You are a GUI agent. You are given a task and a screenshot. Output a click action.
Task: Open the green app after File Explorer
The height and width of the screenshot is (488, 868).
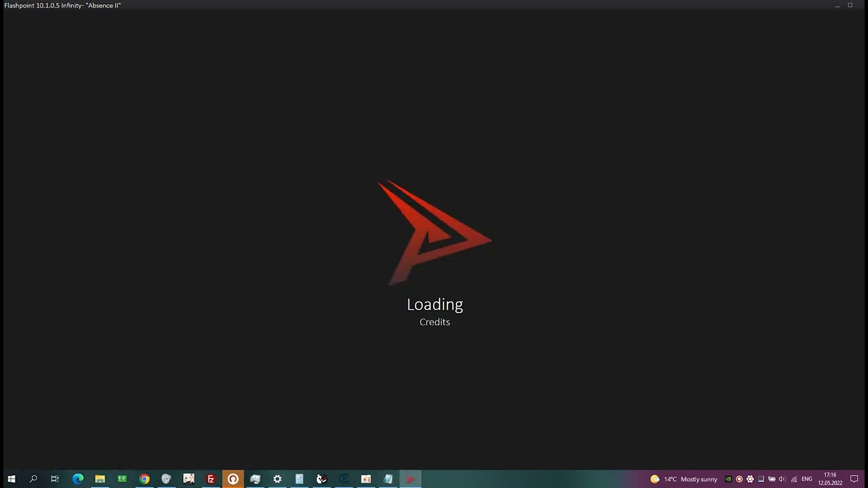tap(122, 479)
